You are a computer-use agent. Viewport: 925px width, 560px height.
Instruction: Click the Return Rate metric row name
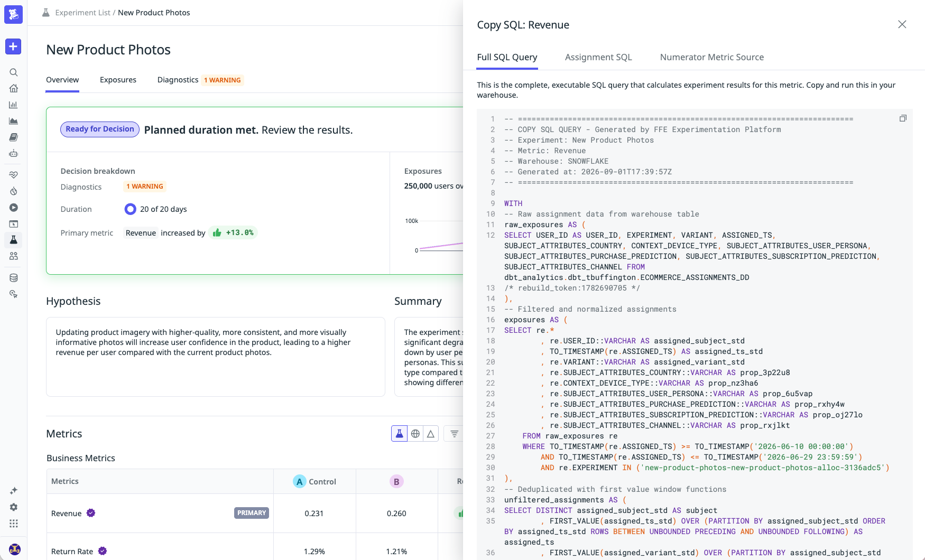[72, 552]
